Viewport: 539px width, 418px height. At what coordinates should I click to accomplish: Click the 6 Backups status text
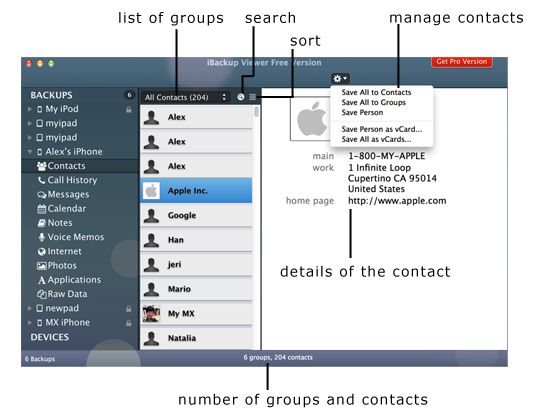point(40,359)
